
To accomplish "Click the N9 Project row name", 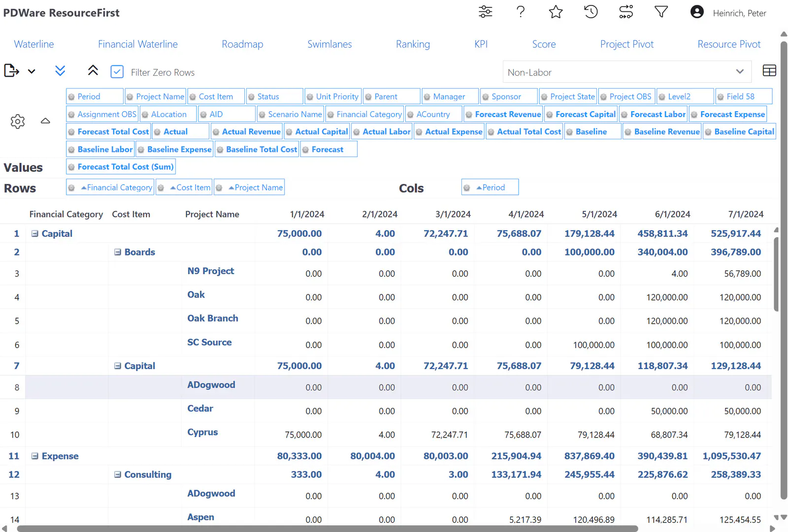I will click(x=211, y=271).
